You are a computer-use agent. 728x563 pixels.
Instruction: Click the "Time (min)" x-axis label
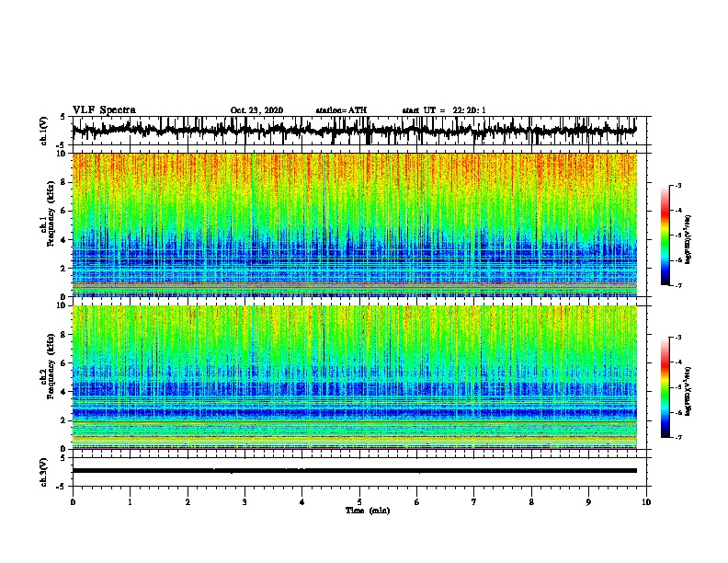pos(368,511)
